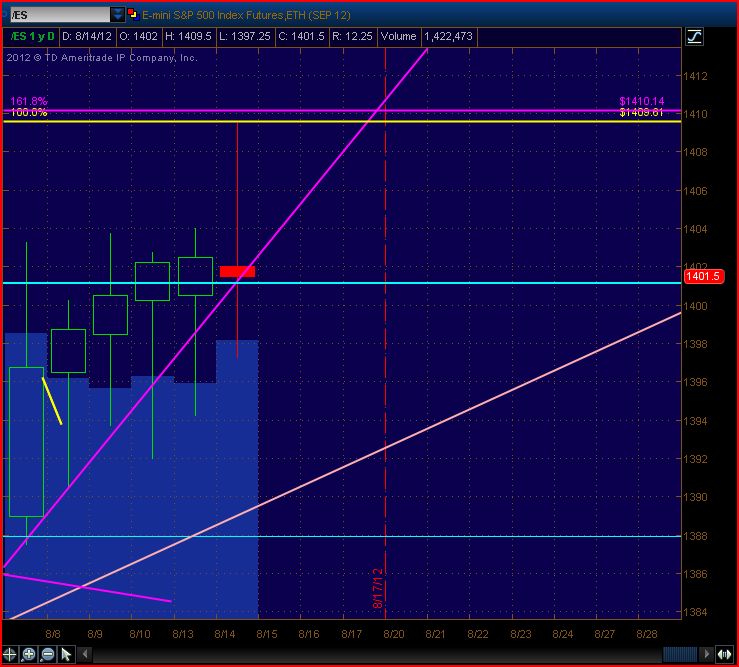This screenshot has width=739, height=667.
Task: Click the '/ES 1 y D' timeframe label
Action: tap(32, 36)
